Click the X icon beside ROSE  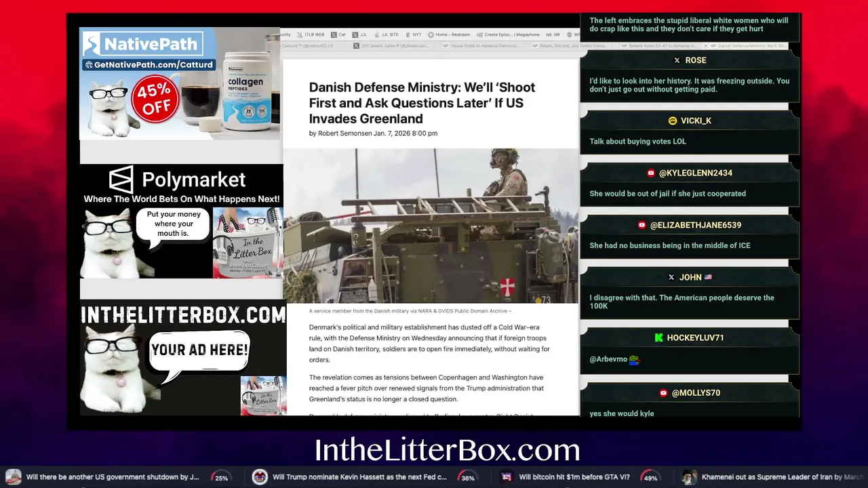677,60
